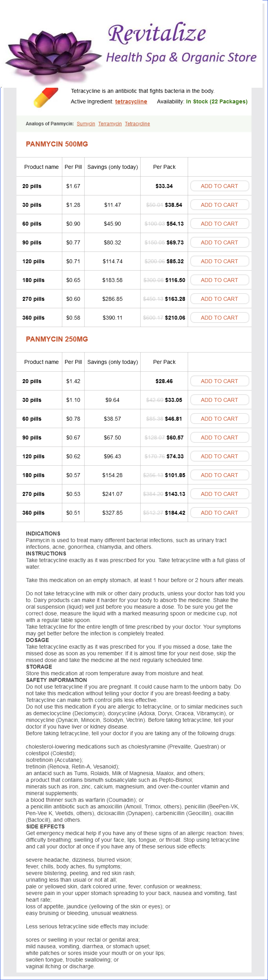Viewport: 268px width, 980px height.
Task: Click the purple lotus flower logo
Action: click(x=53, y=55)
